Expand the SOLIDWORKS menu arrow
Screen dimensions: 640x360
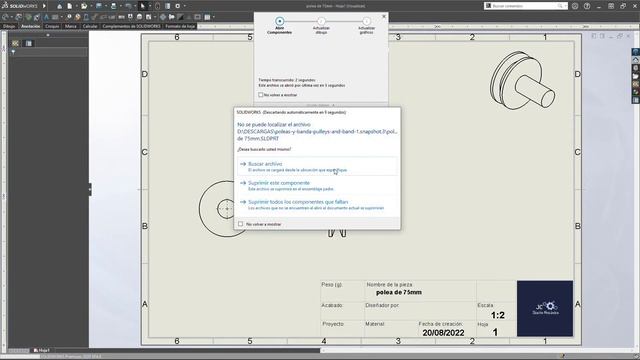(44, 6)
